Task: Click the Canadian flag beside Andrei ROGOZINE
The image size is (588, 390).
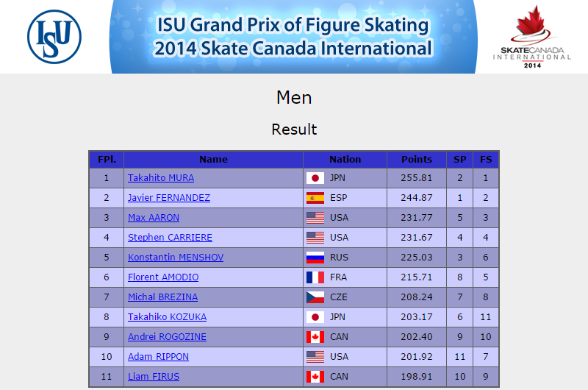Action: (x=315, y=337)
